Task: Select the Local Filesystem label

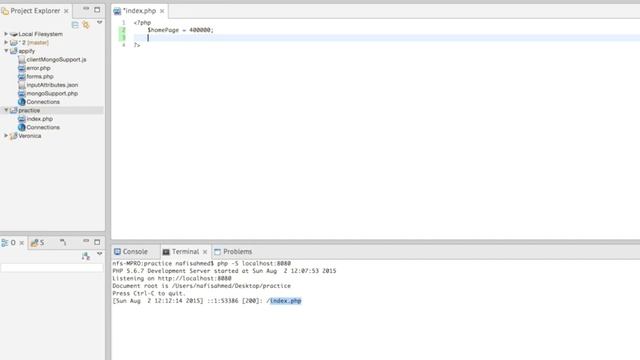Action: pos(40,34)
